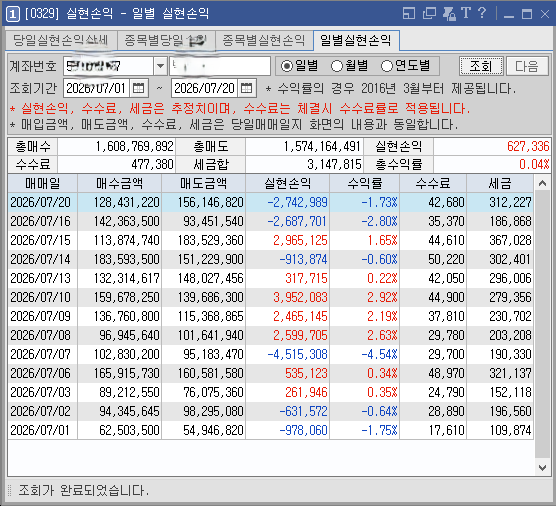Screen dimensions: 556x506
Task: Select the 2026/07/15 row date
Action: 40,240
